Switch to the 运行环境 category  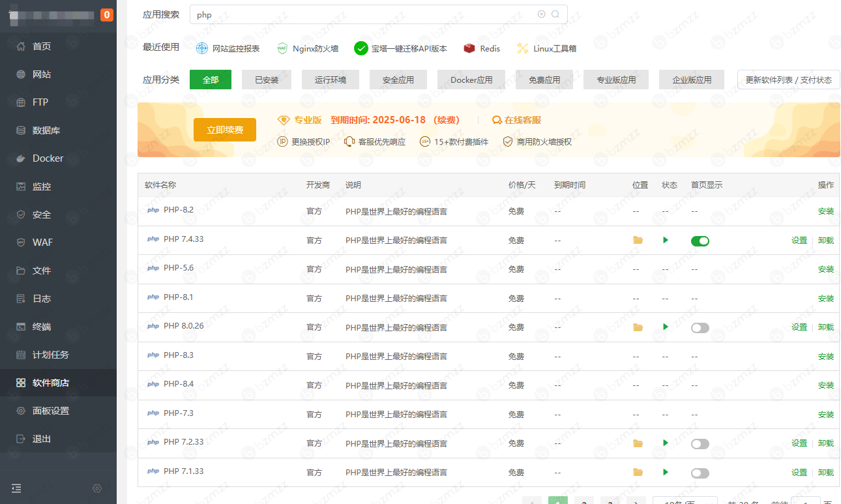click(x=331, y=80)
